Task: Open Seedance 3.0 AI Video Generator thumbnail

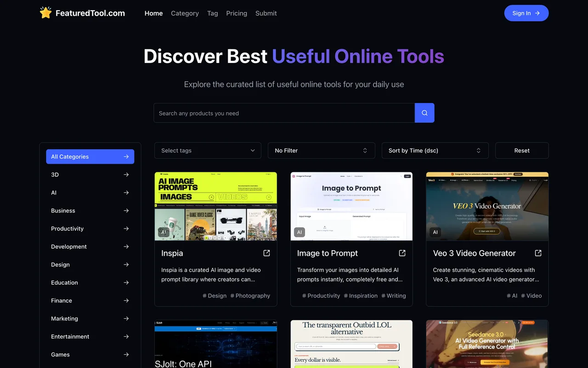Action: coord(487,344)
